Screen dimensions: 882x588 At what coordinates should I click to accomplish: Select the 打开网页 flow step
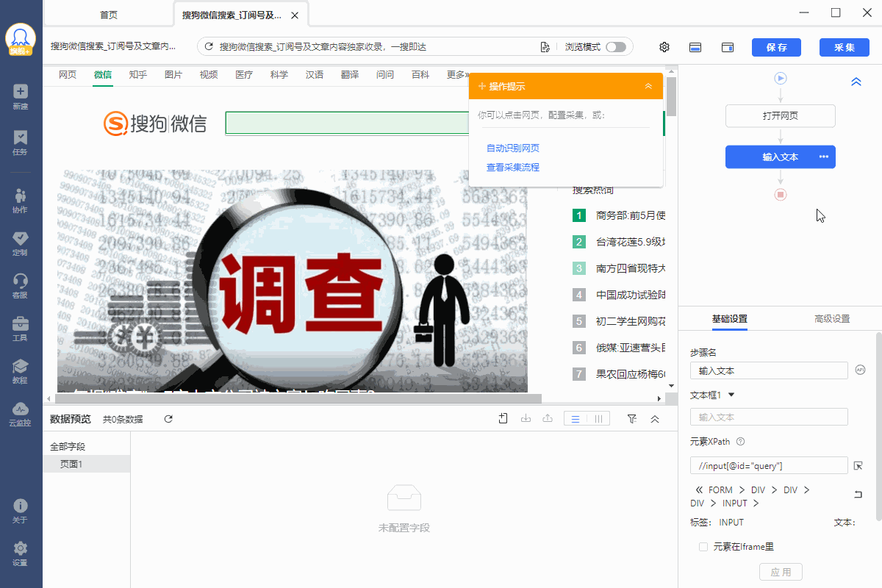point(781,116)
